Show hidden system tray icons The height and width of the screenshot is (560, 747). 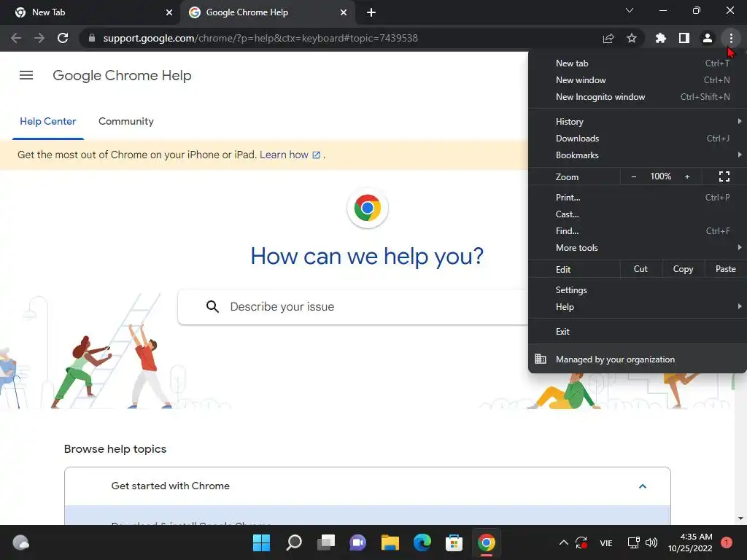click(563, 542)
